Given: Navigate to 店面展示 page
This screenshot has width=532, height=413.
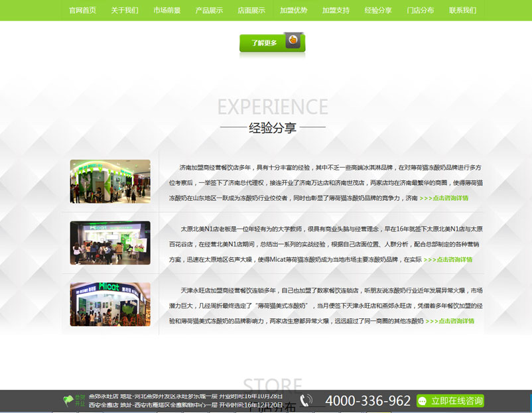Looking at the screenshot, I should tap(251, 11).
